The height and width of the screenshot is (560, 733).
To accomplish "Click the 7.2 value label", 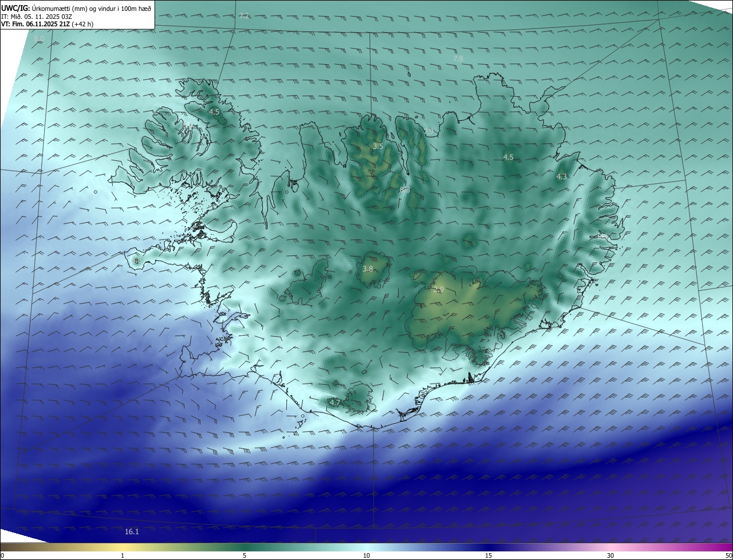I will point(244,15).
